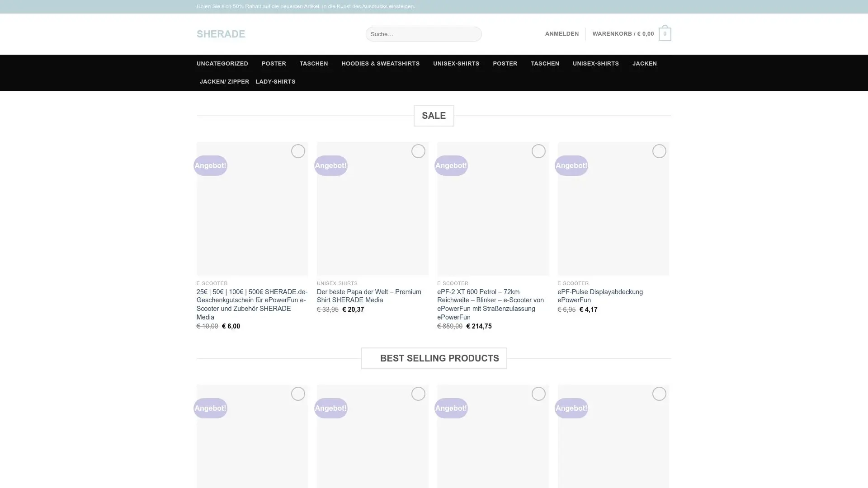868x488 pixels.
Task: Click Angebot badge on ePF-2 XT scooter
Action: tap(451, 165)
